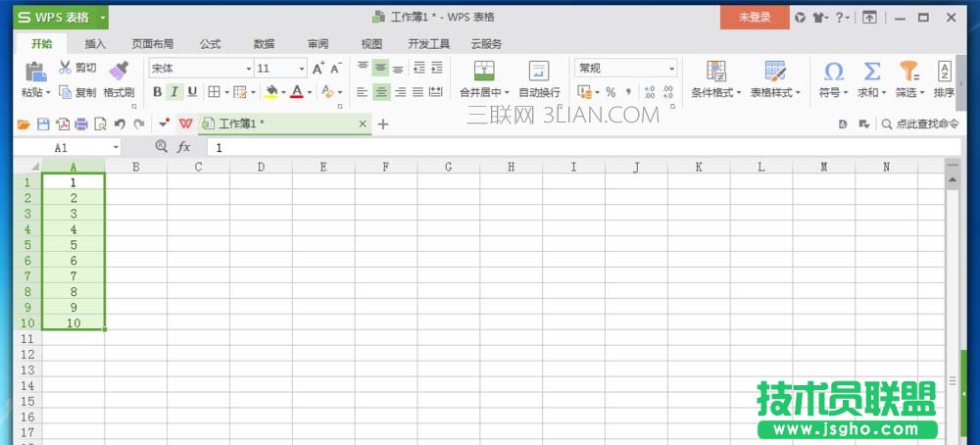Screen dimensions: 980x445
Task: Expand the font color dropdown arrow
Action: tap(310, 92)
